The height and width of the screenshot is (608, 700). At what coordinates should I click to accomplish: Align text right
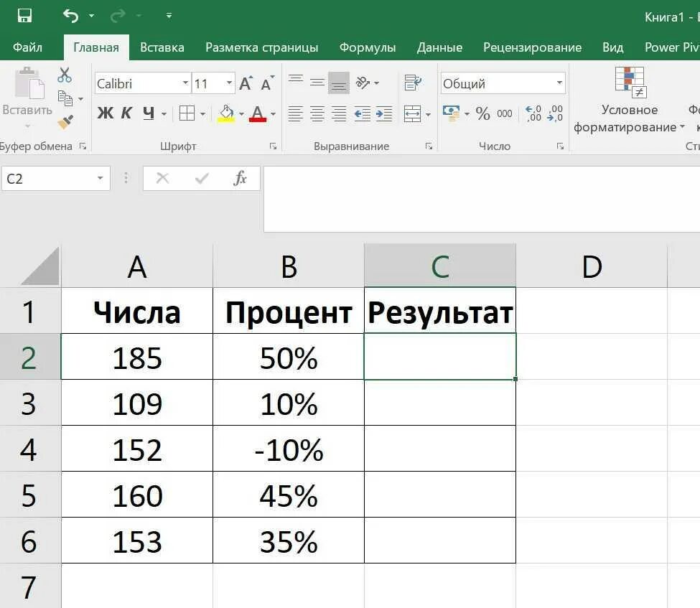(x=339, y=114)
